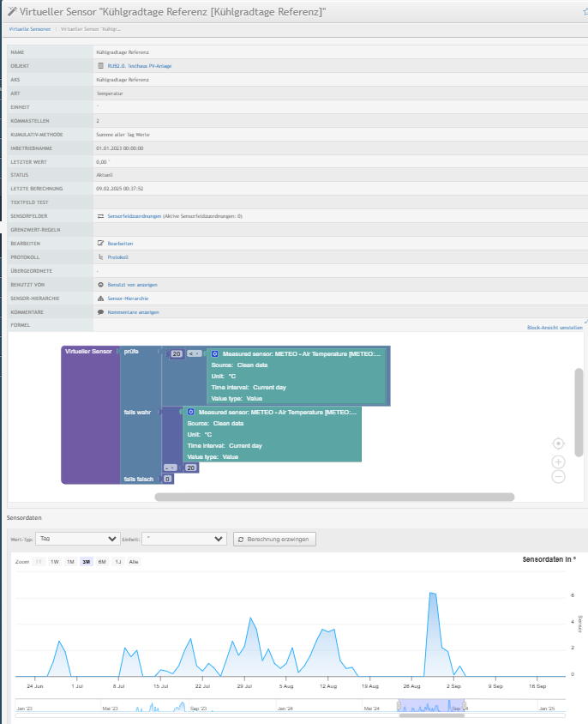Click the speech bubble icon beside Kommentare anzeigen
Screen dimensions: 588x724
click(x=100, y=312)
